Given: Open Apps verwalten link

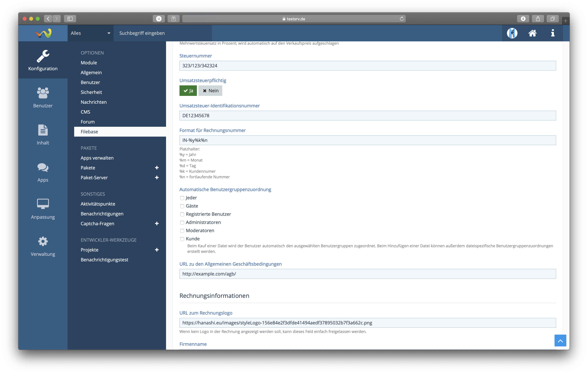Looking at the screenshot, I should [97, 158].
